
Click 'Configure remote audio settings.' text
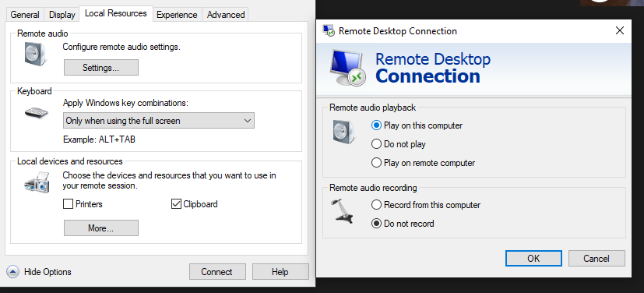coord(121,47)
